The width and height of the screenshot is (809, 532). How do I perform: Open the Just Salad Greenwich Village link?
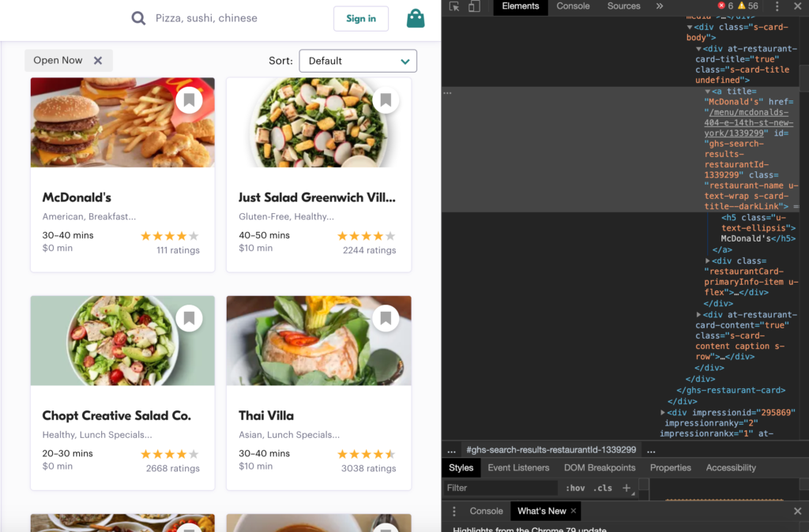[x=317, y=197]
